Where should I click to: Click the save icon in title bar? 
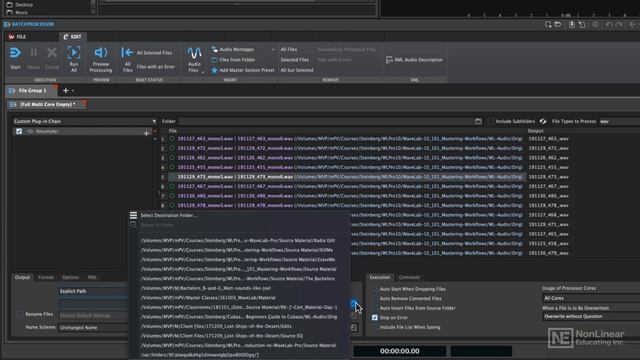coord(572,24)
